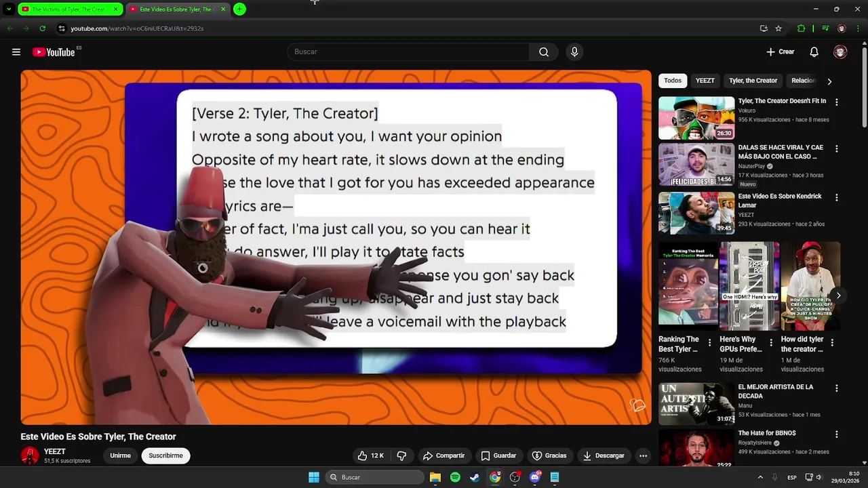
Task: Open the YEEZT channel name link
Action: pos(55,451)
